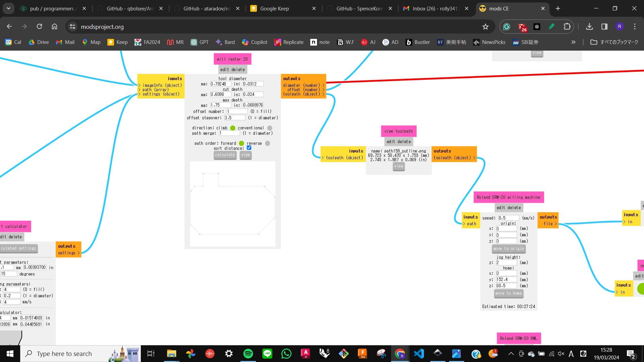644x362 pixels.
Task: Click the 'calculate' button in mill raster 2D
Action: click(x=225, y=155)
